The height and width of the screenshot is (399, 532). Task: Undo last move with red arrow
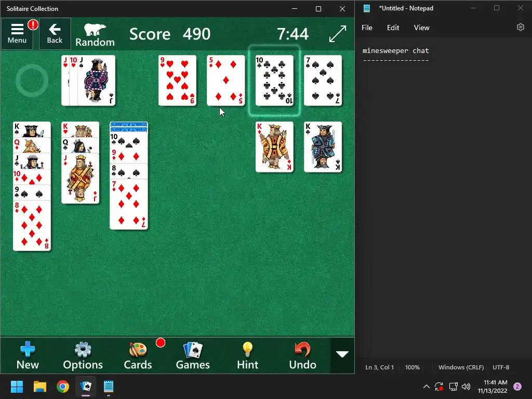coord(303,355)
